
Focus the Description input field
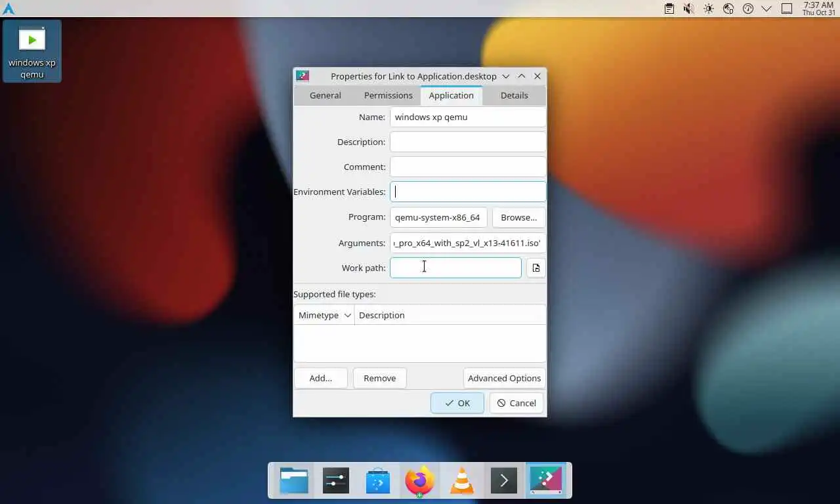(x=468, y=142)
